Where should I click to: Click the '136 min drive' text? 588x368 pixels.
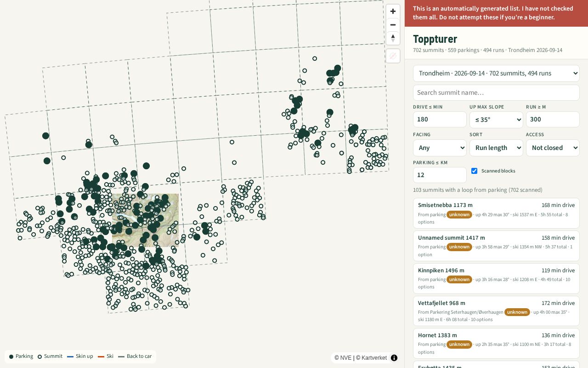click(558, 335)
